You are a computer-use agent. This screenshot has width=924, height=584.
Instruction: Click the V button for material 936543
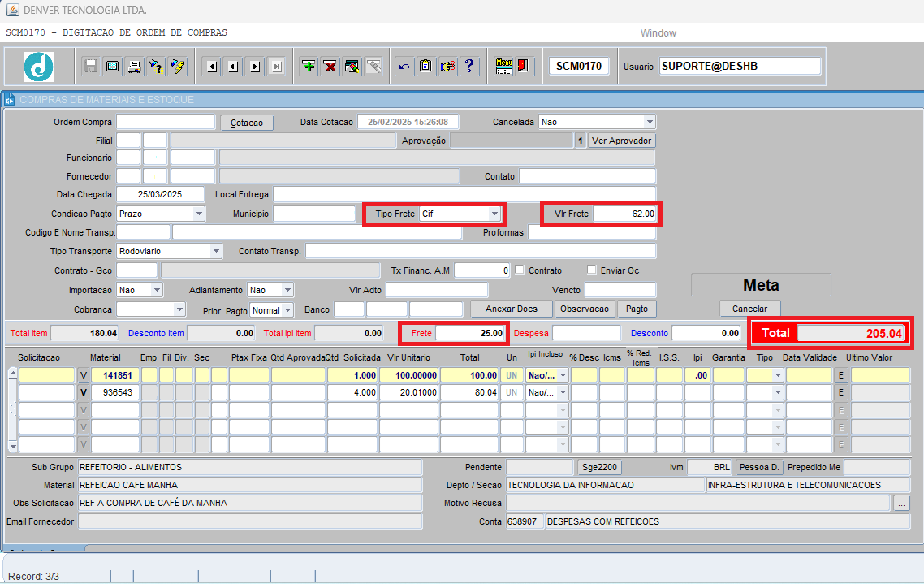84,392
